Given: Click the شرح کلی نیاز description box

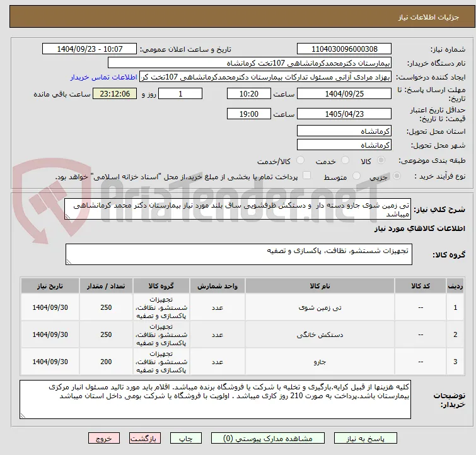Looking at the screenshot, I should pos(238,209).
